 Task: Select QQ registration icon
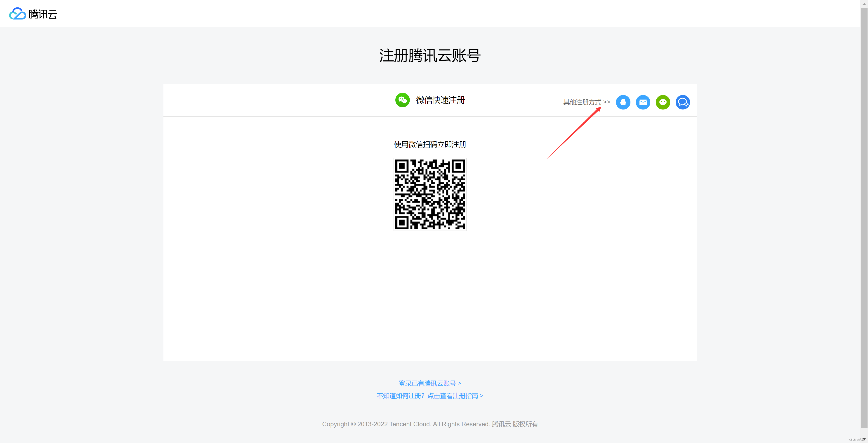(623, 102)
